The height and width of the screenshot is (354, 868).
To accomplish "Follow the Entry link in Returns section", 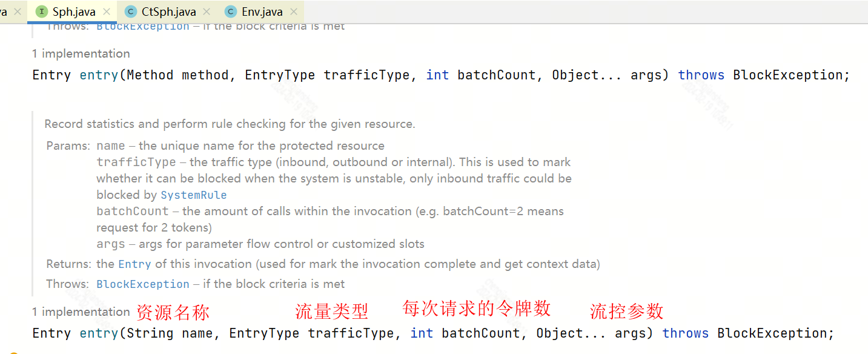I will (x=134, y=264).
